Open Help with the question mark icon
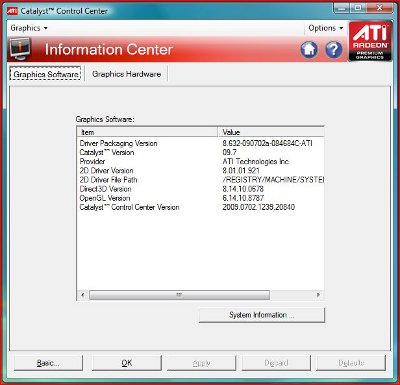The width and height of the screenshot is (400, 385). [333, 50]
